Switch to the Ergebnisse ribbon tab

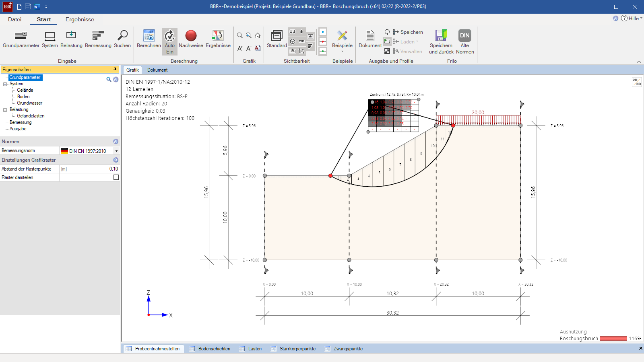click(x=80, y=19)
